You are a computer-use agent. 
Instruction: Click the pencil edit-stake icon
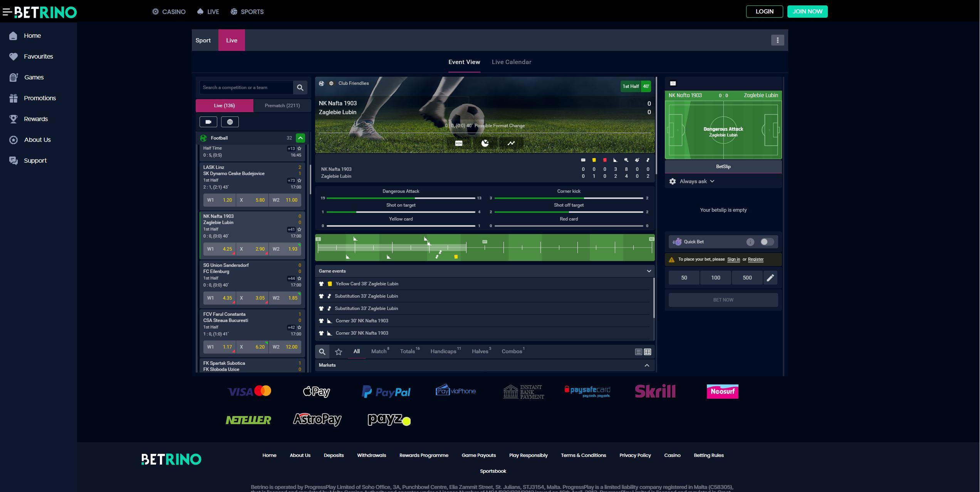point(770,277)
